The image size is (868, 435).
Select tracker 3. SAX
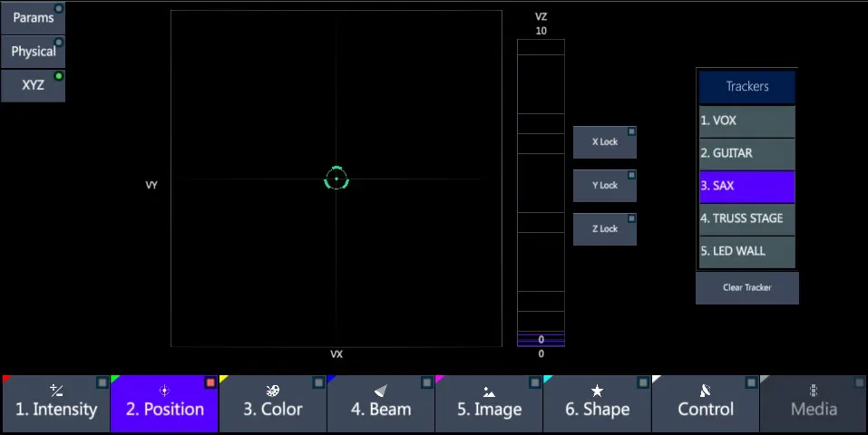746,186
